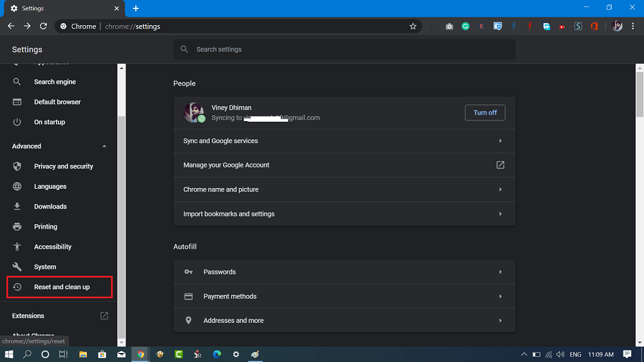Open the camera screenshot extension

[x=450, y=26]
